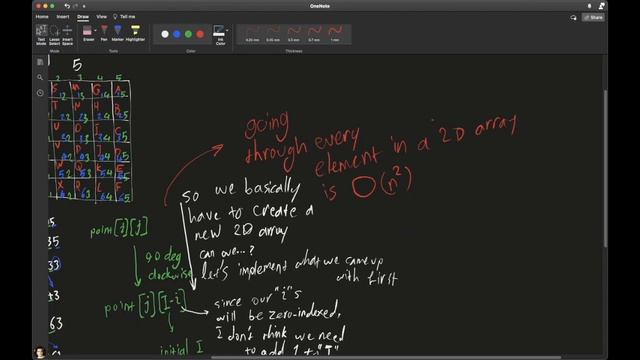Click the horizontal scrollbar at bottom
The image size is (640, 360).
pyautogui.click(x=386, y=357)
